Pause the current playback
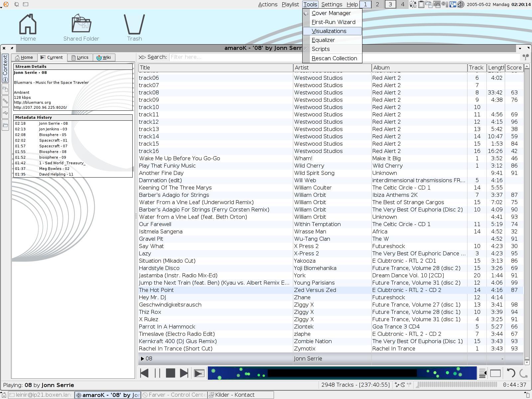 point(157,373)
